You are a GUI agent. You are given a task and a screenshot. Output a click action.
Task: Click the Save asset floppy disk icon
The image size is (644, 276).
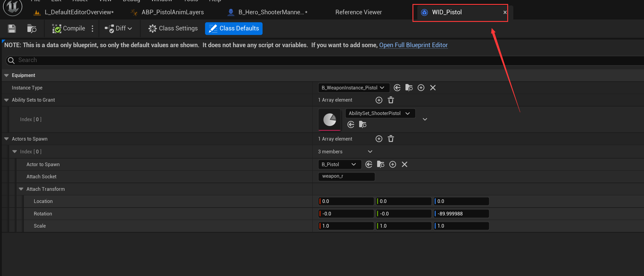[x=12, y=29]
